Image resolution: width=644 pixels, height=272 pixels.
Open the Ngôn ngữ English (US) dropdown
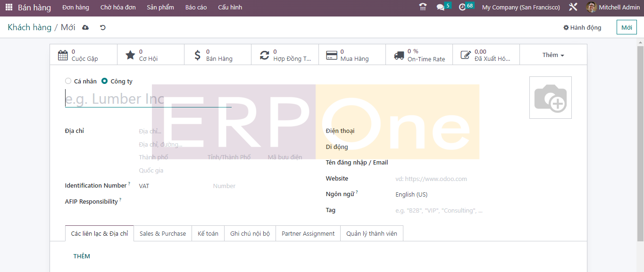(x=439, y=195)
